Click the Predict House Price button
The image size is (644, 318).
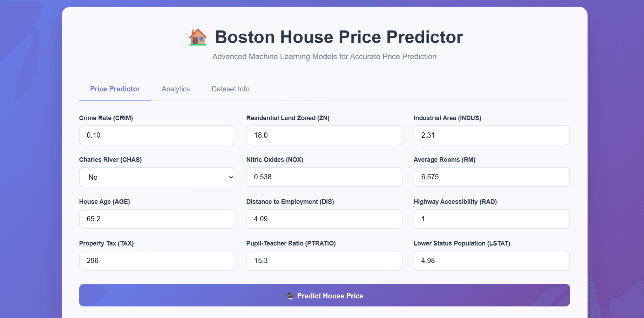pos(324,295)
